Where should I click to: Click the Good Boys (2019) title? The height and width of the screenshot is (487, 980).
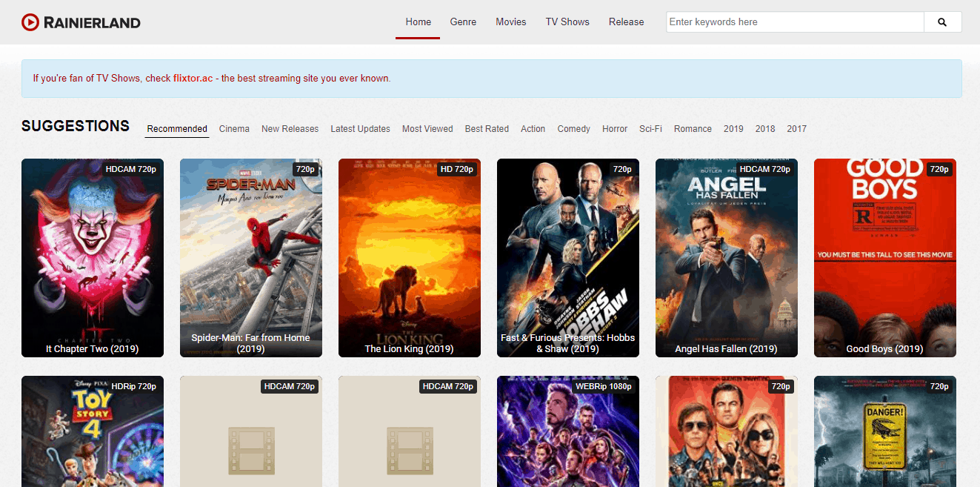(885, 348)
